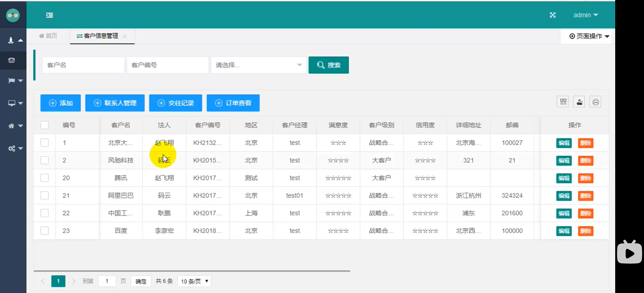Check the row for 百度
Viewport: 644px width, 293px height.
point(45,231)
